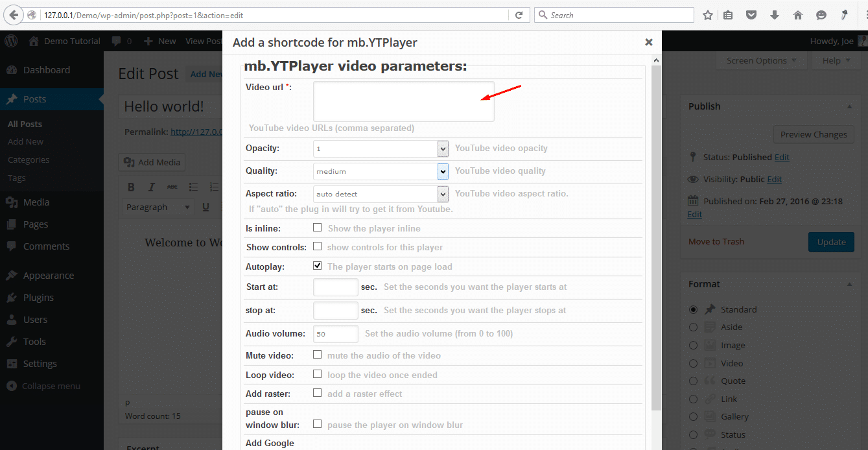Open the downloads arrow icon
The height and width of the screenshot is (450, 868).
click(774, 15)
